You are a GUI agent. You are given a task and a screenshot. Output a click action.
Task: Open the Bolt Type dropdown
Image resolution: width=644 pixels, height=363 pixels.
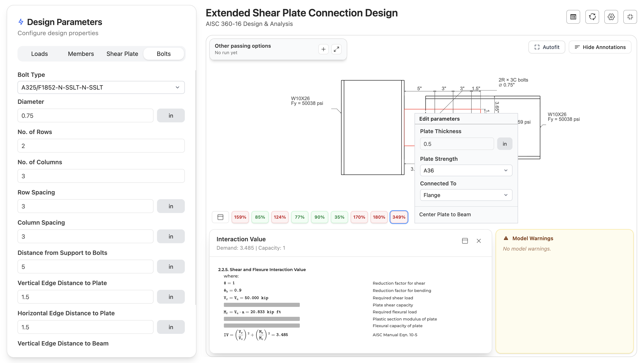pos(101,87)
